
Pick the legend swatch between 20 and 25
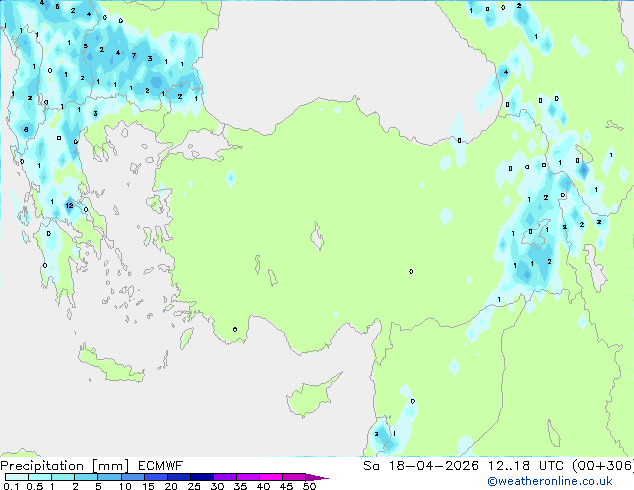point(182,478)
